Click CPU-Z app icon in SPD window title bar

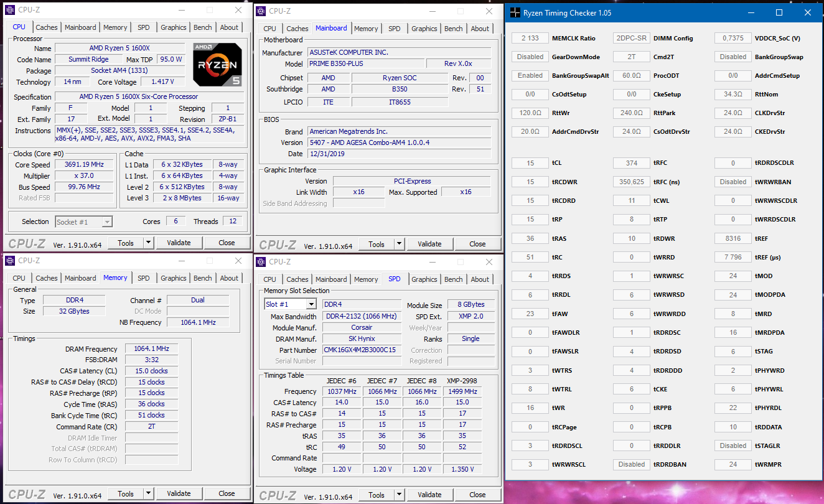pos(261,262)
